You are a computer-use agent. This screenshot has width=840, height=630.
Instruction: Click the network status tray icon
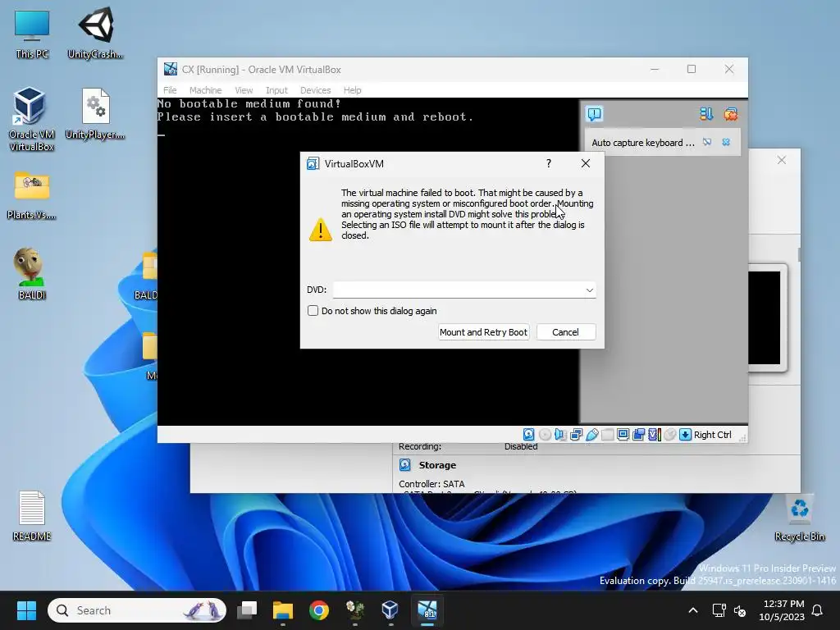[x=719, y=610]
